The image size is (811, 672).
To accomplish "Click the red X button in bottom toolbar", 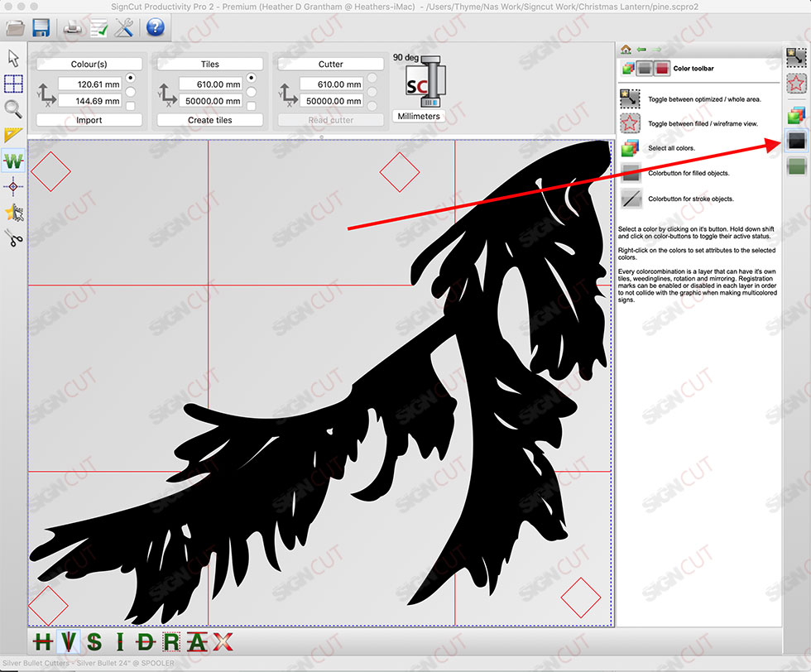I will click(223, 642).
